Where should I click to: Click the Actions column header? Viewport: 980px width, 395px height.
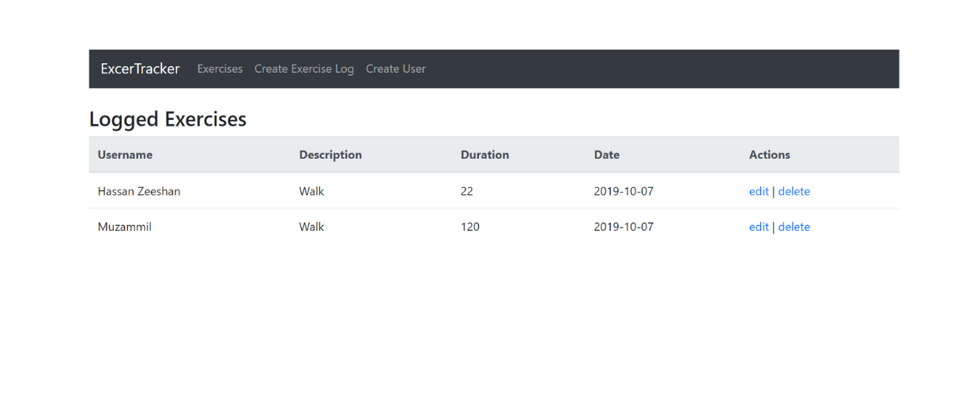tap(770, 155)
